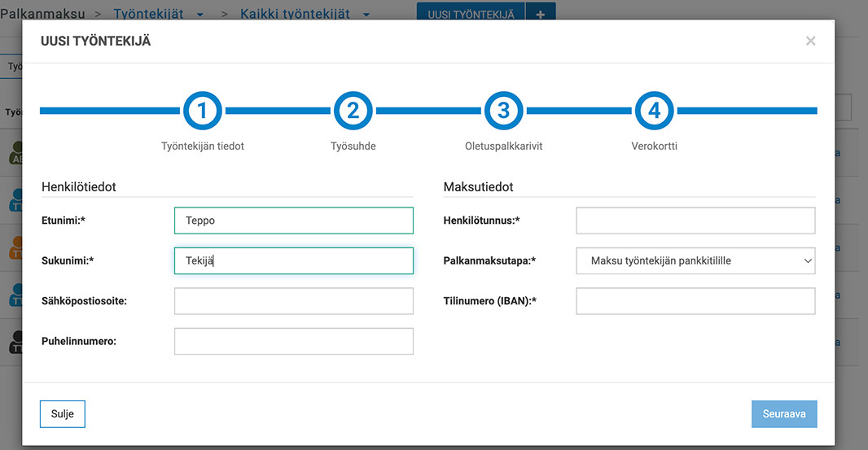The height and width of the screenshot is (450, 868).
Task: Jump to step 4 Verokortti circle
Action: click(654, 111)
